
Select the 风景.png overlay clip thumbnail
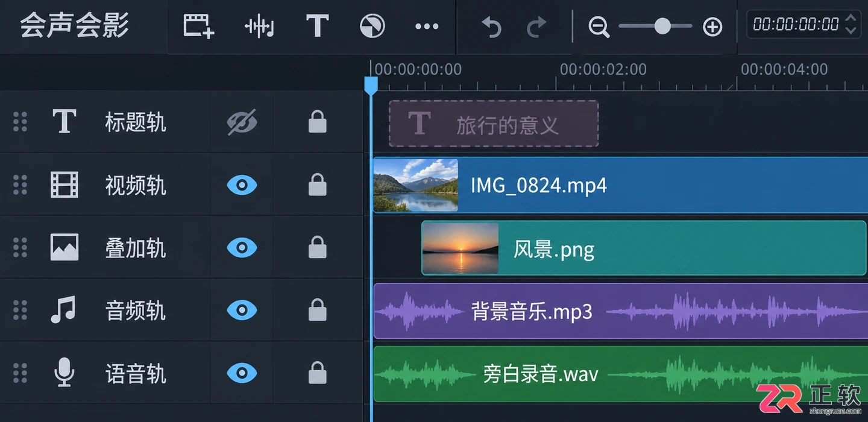coord(461,248)
